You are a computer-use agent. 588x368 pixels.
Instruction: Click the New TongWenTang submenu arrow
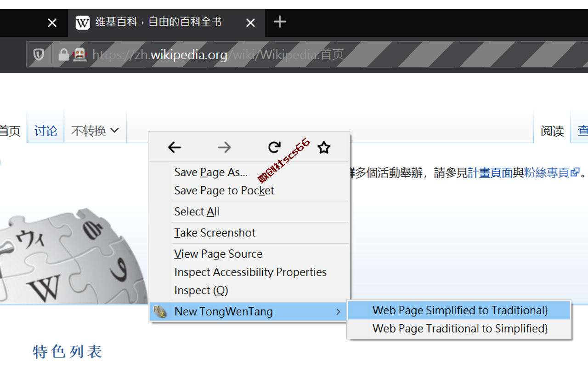point(339,312)
